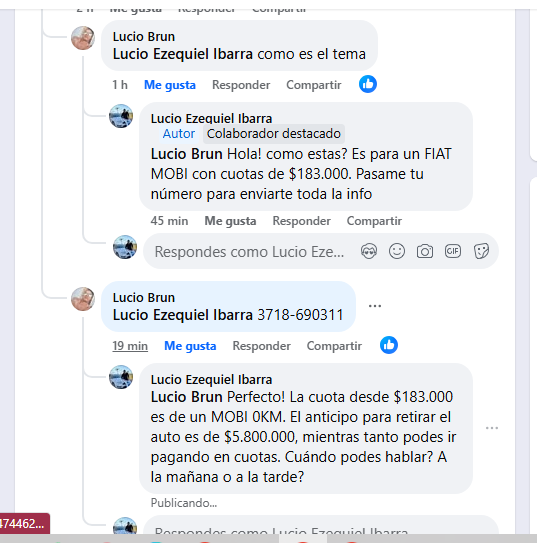Click like reaction on phone number comment
Screen dimensions: 537x543
[388, 345]
